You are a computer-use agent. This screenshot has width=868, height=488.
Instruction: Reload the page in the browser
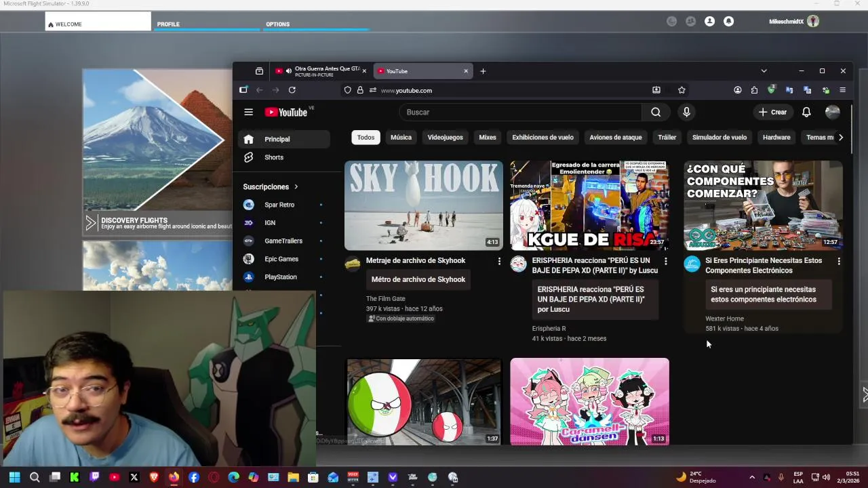pos(292,90)
